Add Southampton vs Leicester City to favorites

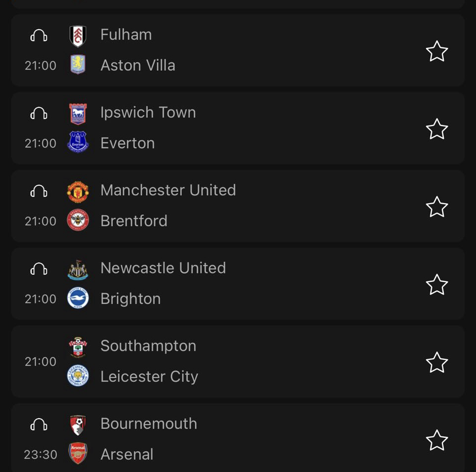[x=437, y=362]
